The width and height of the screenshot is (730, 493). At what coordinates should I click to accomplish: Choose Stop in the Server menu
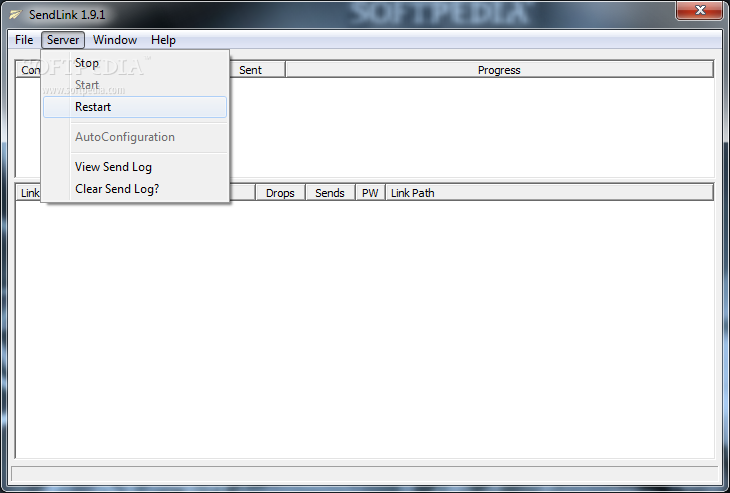(x=135, y=63)
